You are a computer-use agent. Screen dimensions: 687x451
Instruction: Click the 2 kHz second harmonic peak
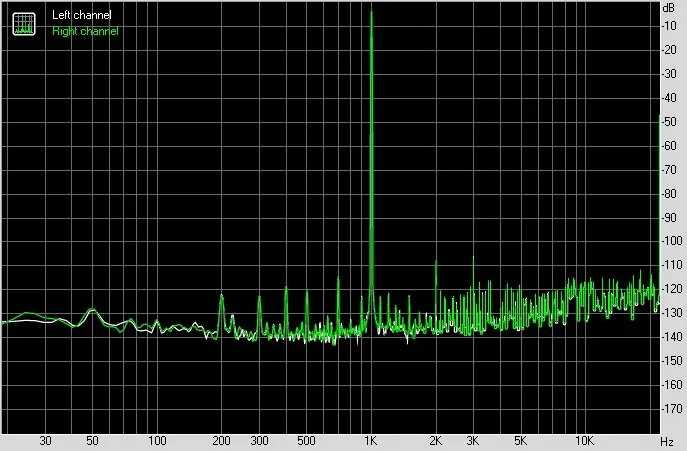click(436, 262)
